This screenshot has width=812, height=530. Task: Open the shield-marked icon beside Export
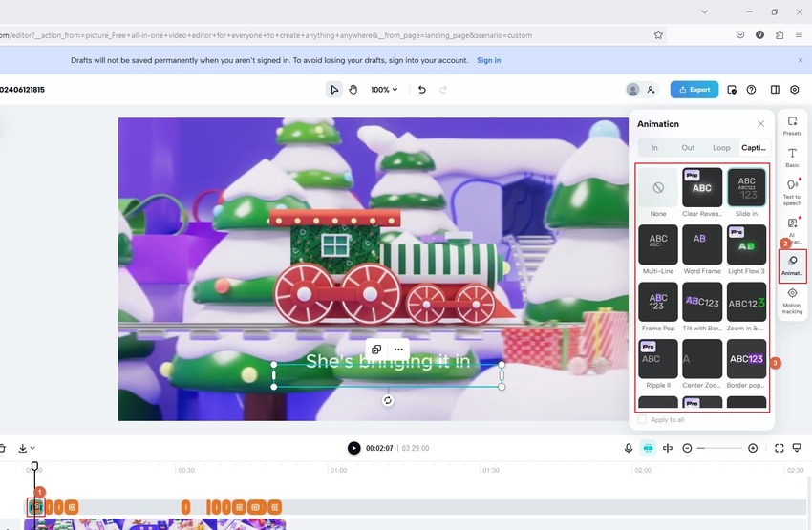[x=732, y=90]
